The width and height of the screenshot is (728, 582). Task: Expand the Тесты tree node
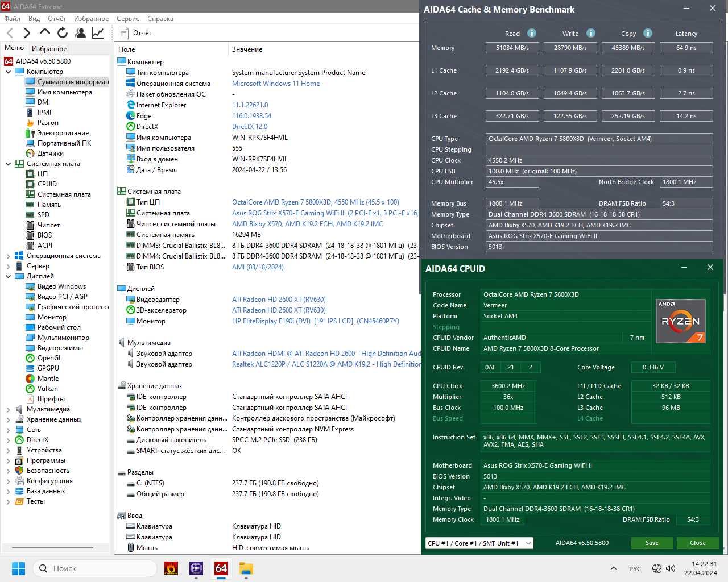[8, 501]
